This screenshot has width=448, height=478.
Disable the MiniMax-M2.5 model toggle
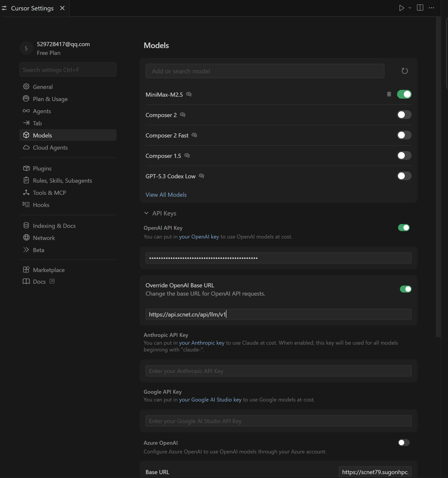404,94
